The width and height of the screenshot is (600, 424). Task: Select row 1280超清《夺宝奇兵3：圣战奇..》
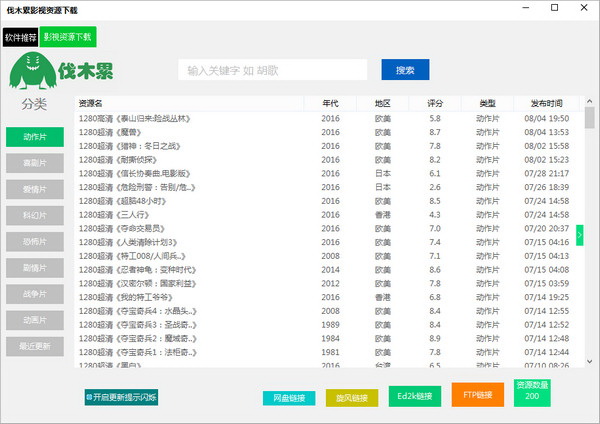point(329,325)
